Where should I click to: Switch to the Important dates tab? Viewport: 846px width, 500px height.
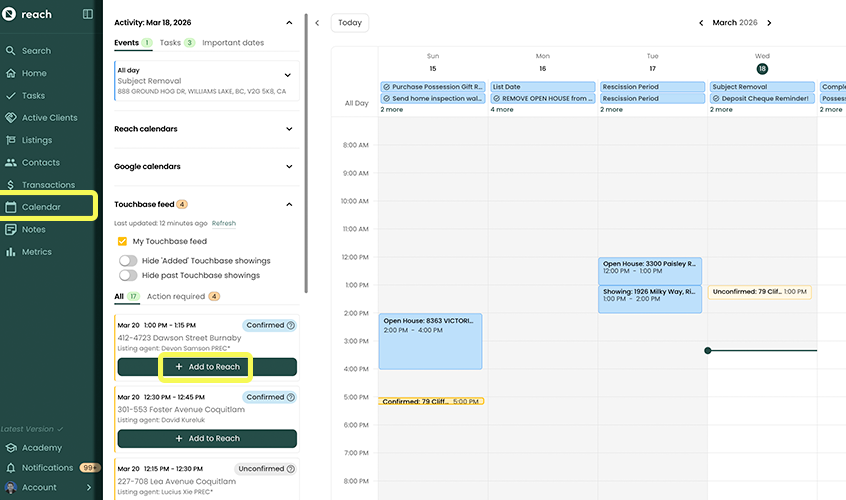pyautogui.click(x=233, y=43)
